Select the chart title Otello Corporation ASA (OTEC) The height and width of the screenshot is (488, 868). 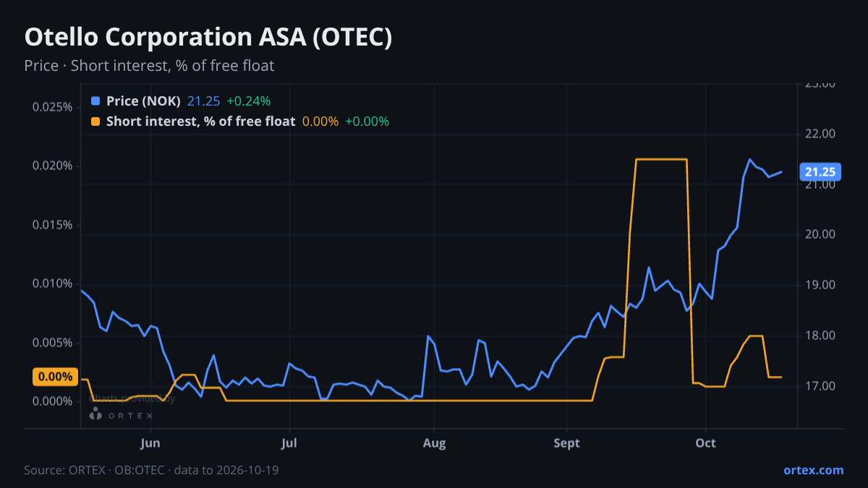(208, 38)
